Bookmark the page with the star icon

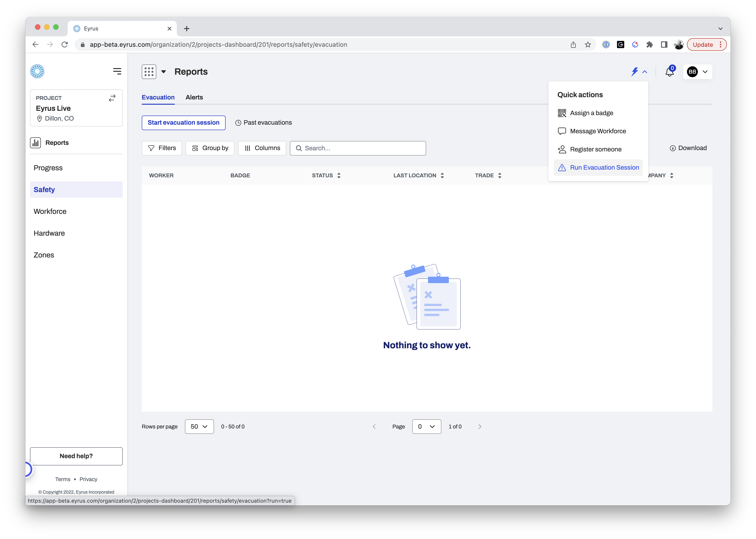coord(588,45)
